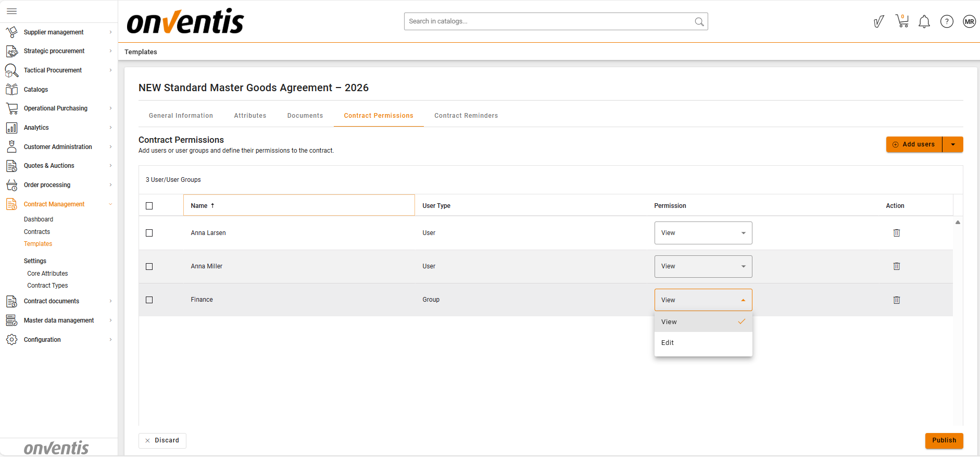Click the checkmark approvals icon in header

coord(879,21)
